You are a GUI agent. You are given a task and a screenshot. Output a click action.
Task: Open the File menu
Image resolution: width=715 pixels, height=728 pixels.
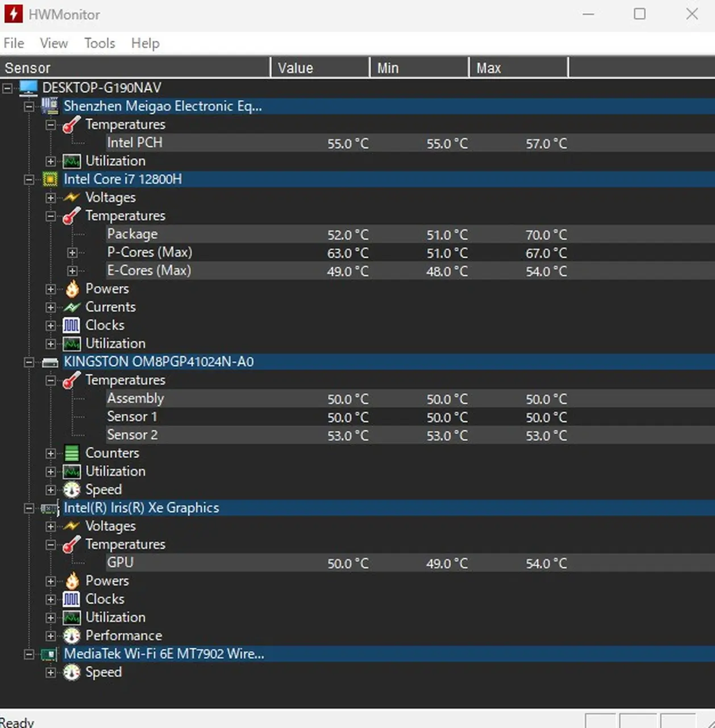click(x=14, y=43)
